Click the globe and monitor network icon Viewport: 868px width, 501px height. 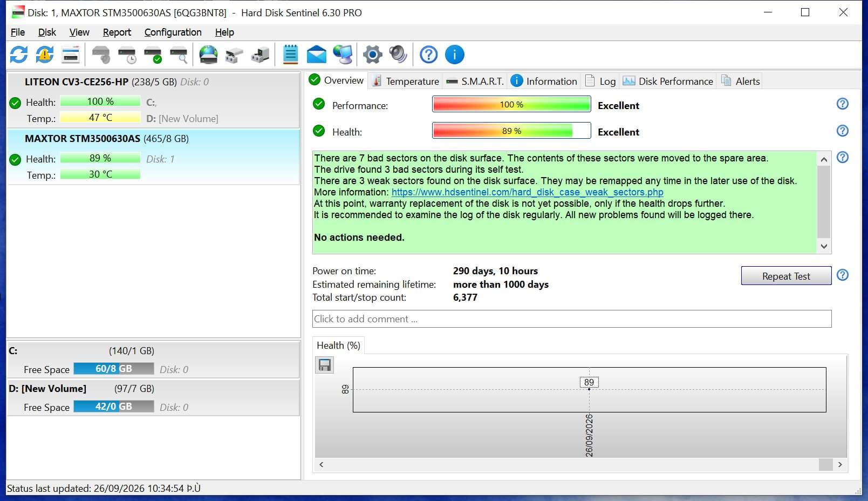[343, 55]
